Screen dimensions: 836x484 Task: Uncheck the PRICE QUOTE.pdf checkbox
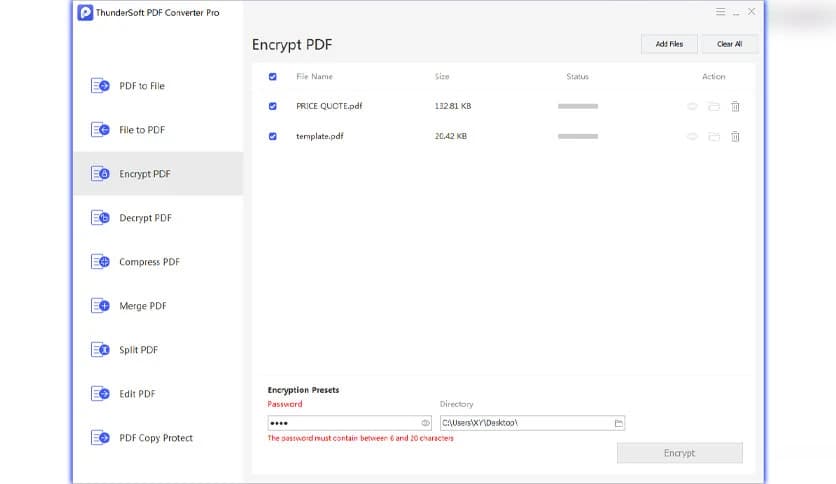tap(272, 106)
